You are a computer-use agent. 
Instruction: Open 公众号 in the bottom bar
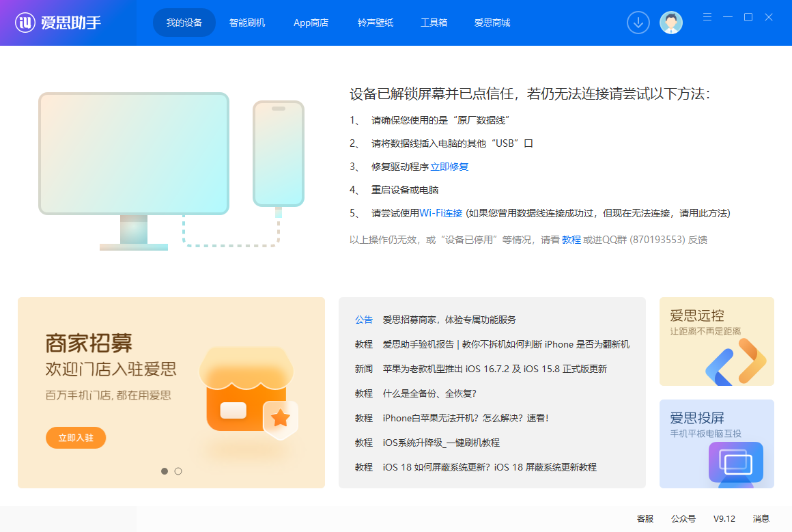pyautogui.click(x=683, y=519)
